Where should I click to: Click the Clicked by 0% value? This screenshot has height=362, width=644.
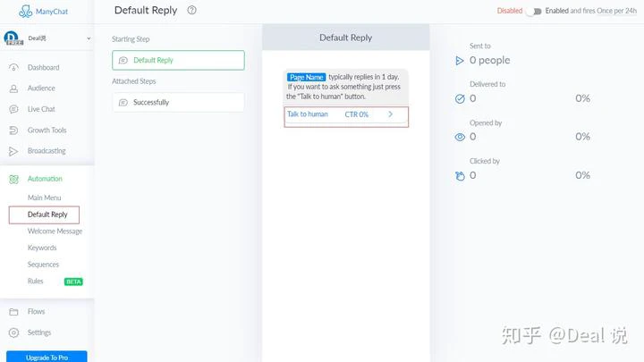(583, 175)
